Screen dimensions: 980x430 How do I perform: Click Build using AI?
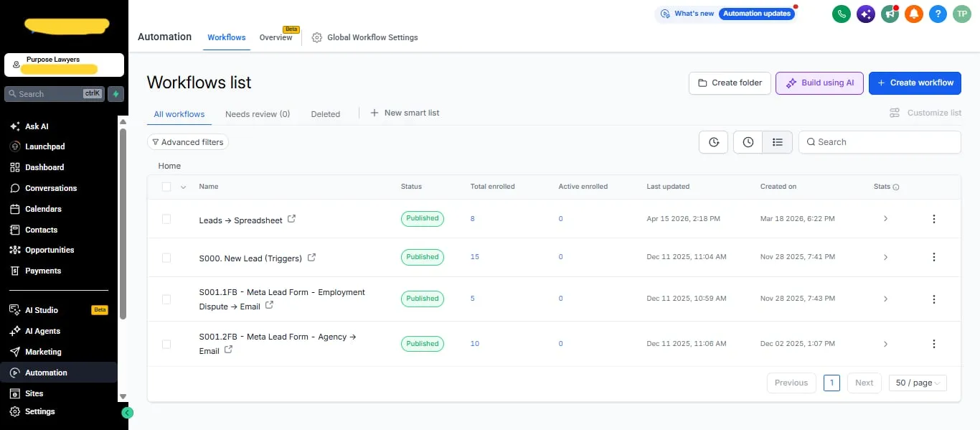tap(819, 83)
